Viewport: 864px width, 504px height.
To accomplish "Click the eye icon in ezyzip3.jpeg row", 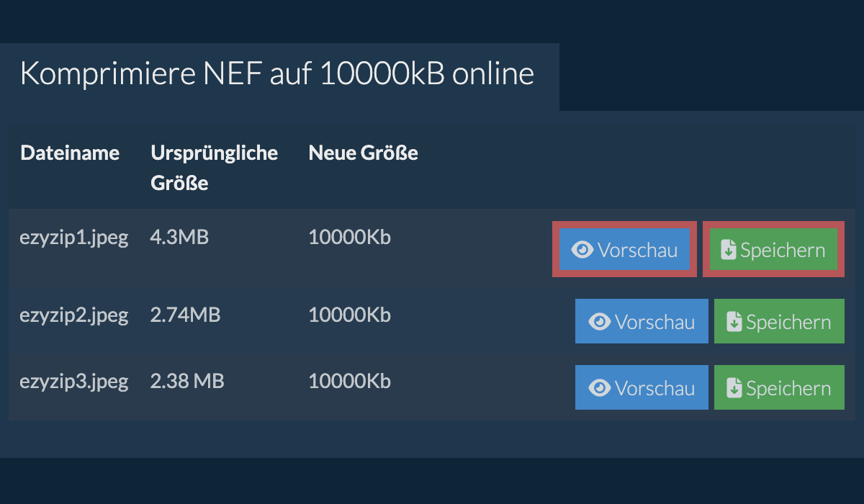I will point(600,388).
